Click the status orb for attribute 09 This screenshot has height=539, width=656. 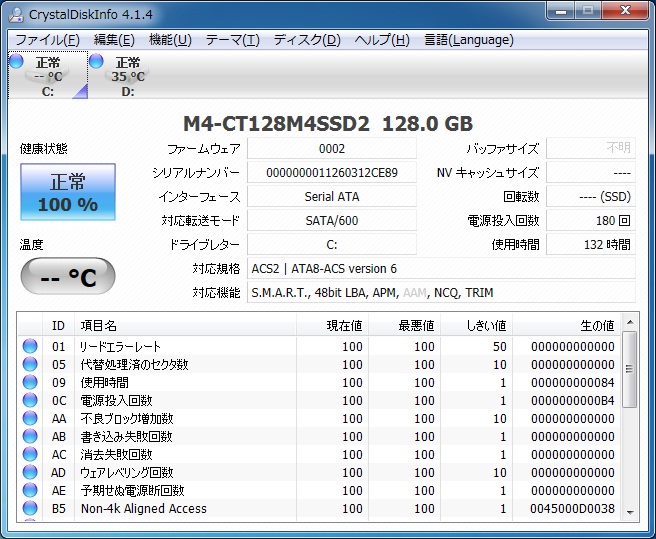coord(30,382)
